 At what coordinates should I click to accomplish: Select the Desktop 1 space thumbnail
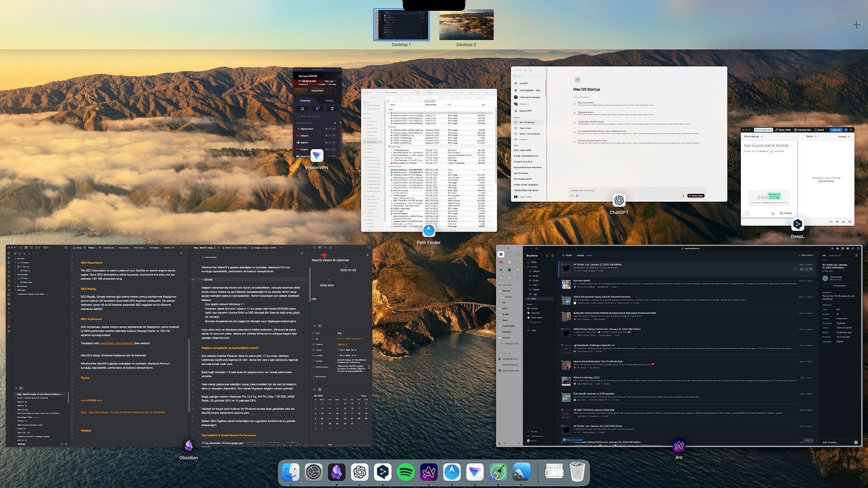pos(401,25)
